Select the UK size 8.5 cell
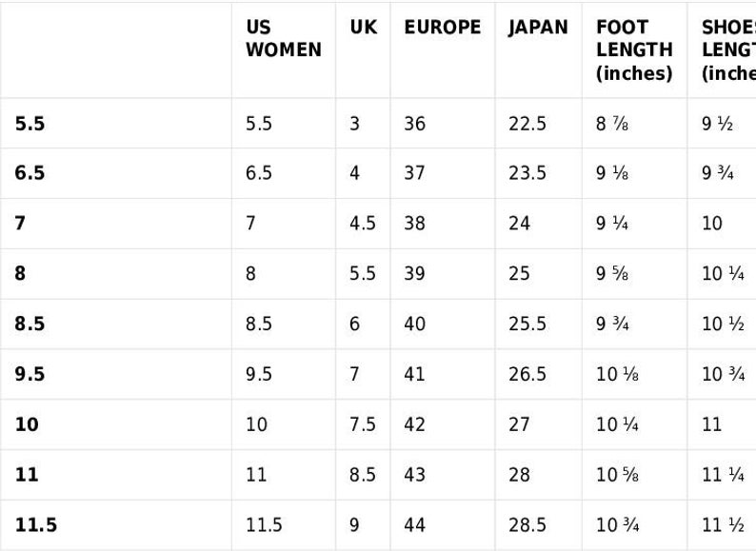 pos(363,475)
